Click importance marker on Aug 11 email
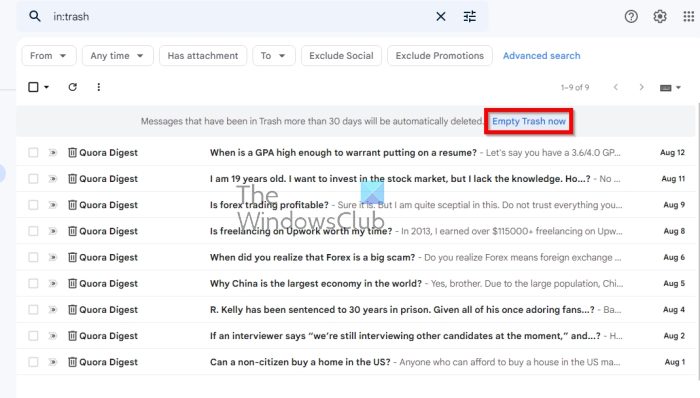Viewport: 700px width, 398px height. coord(53,179)
